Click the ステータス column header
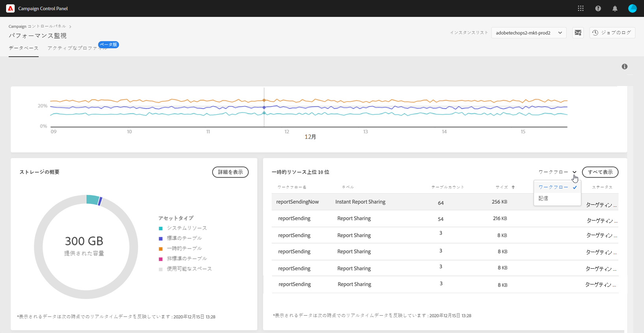The height and width of the screenshot is (333, 644). pos(602,187)
